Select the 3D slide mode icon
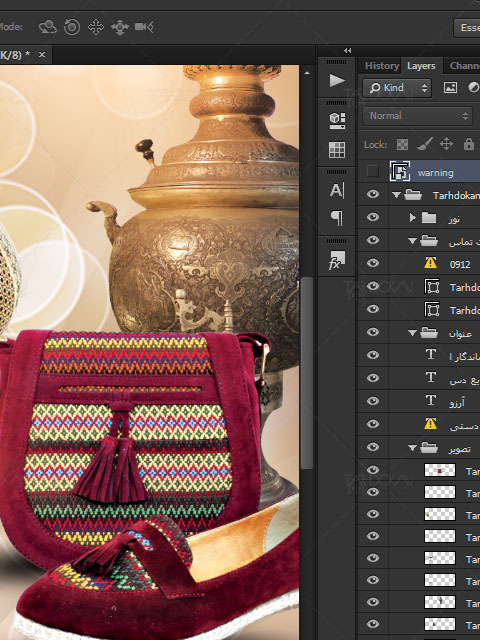The width and height of the screenshot is (480, 640). pos(120,27)
